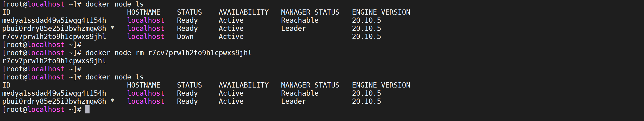Click the medya1ssdad49w5iwgg4t154h ID in the final listing
The width and height of the screenshot is (644, 121).
pyautogui.click(x=54, y=93)
